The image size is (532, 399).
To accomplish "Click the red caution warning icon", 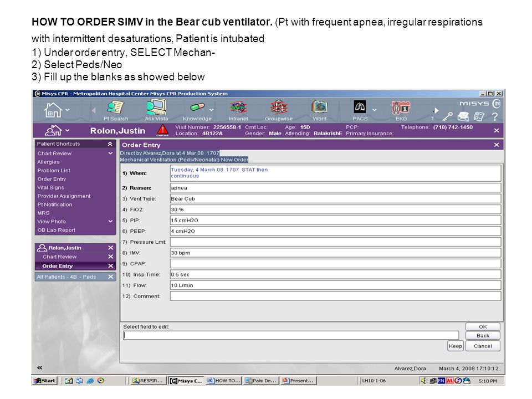I will (x=162, y=130).
